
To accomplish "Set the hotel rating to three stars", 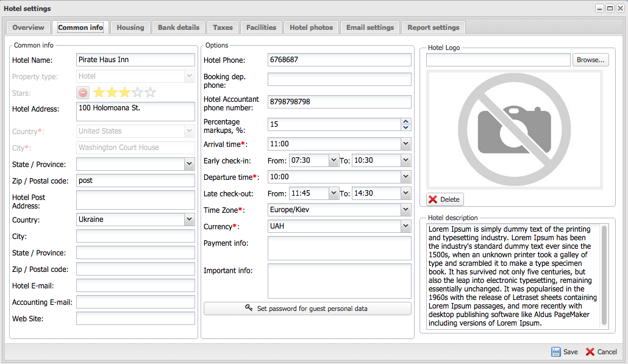I will tap(124, 93).
